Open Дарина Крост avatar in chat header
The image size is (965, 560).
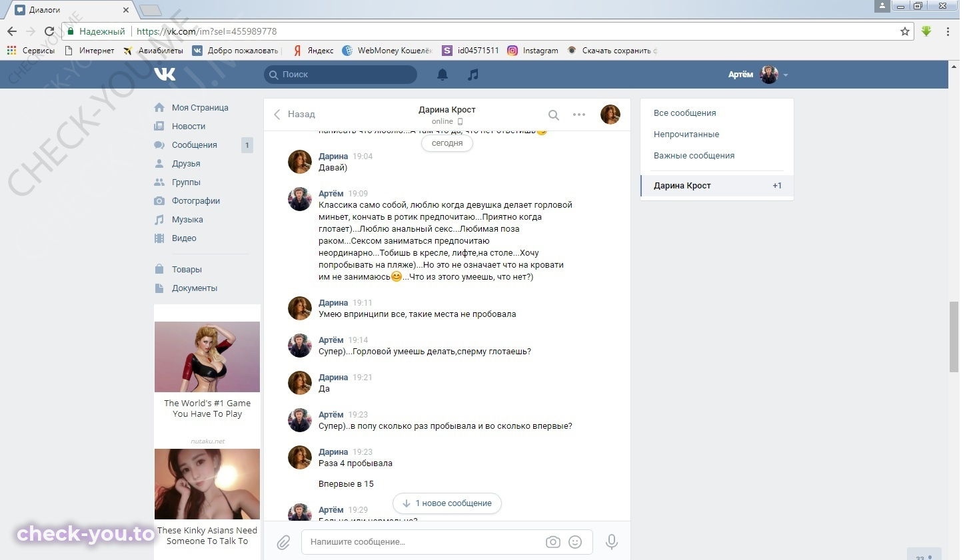coord(610,115)
